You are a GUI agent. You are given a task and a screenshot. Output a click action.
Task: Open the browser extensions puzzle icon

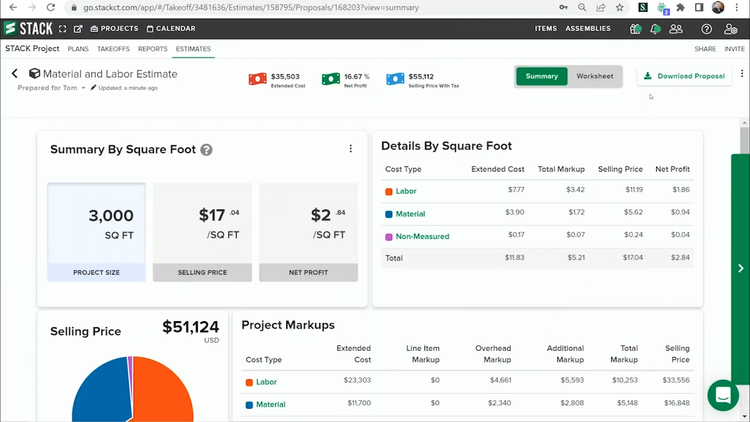pos(680,7)
